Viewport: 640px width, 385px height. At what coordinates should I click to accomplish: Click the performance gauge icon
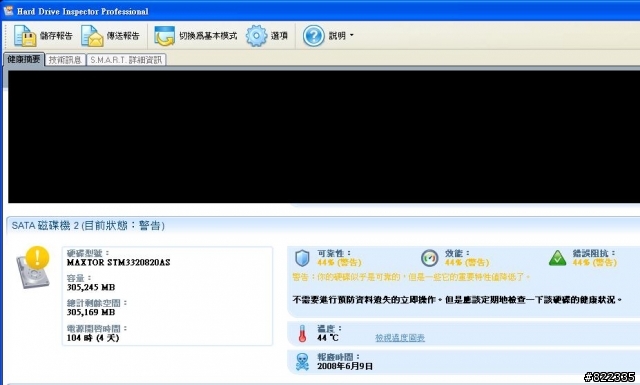(x=429, y=258)
